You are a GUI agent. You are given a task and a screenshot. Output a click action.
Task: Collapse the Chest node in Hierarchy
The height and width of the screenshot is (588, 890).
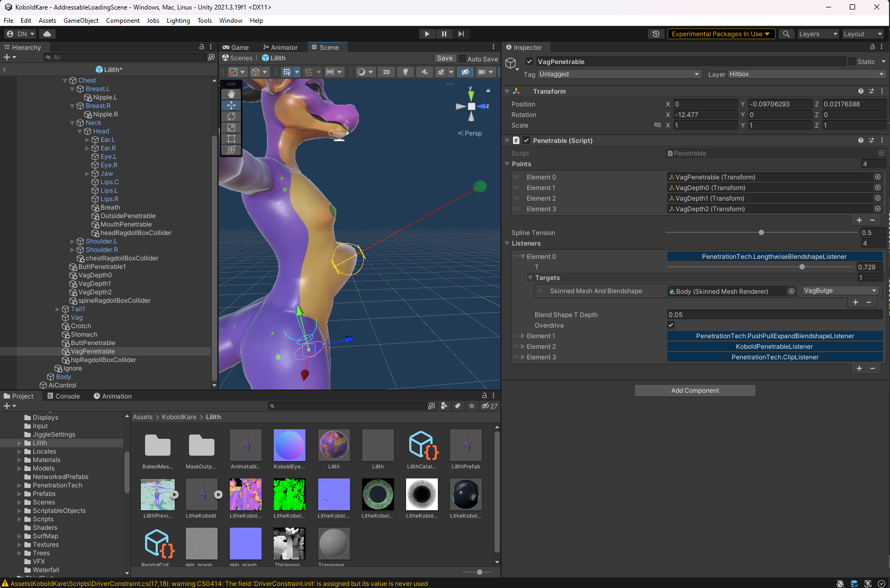pos(65,80)
